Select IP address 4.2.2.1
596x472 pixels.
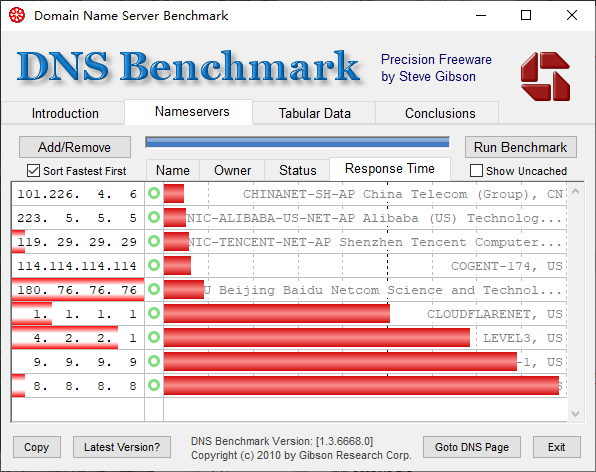pyautogui.click(x=84, y=337)
